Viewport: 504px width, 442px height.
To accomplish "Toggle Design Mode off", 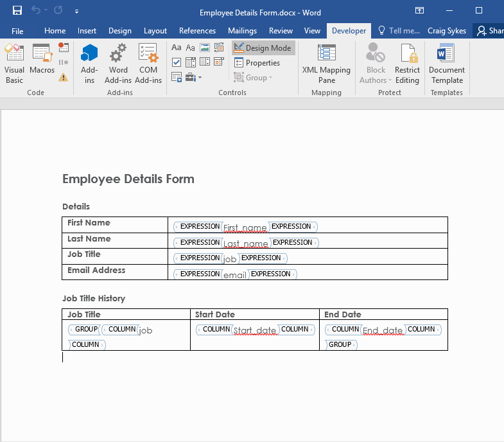I will pos(263,48).
